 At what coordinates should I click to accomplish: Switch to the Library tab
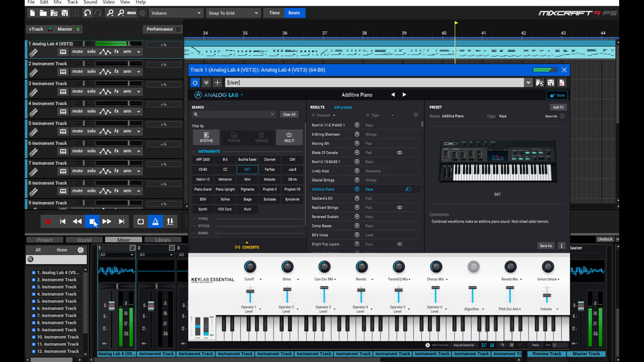pos(162,240)
